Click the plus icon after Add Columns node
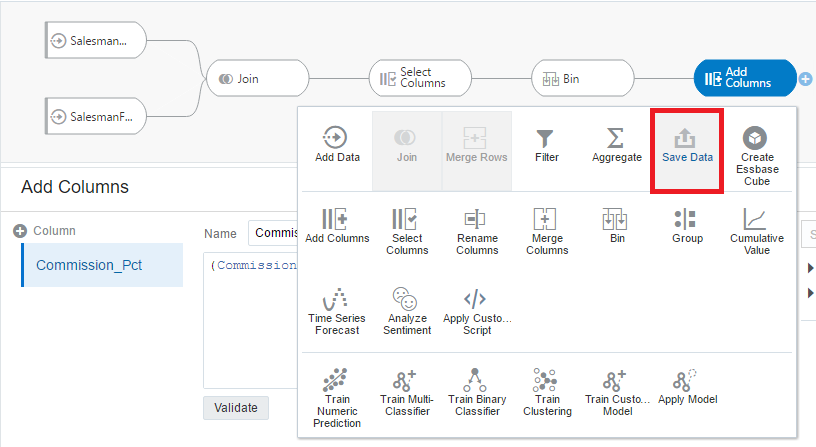The width and height of the screenshot is (816, 447). click(806, 79)
